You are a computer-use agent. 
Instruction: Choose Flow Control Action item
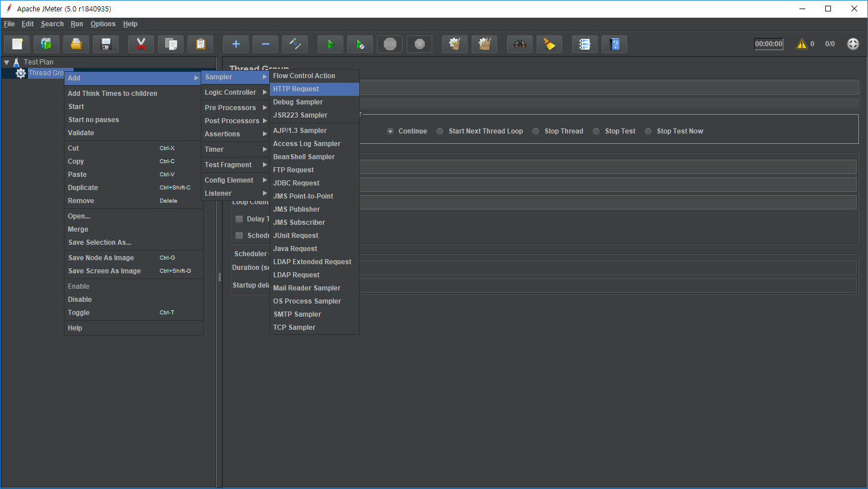[x=314, y=76]
